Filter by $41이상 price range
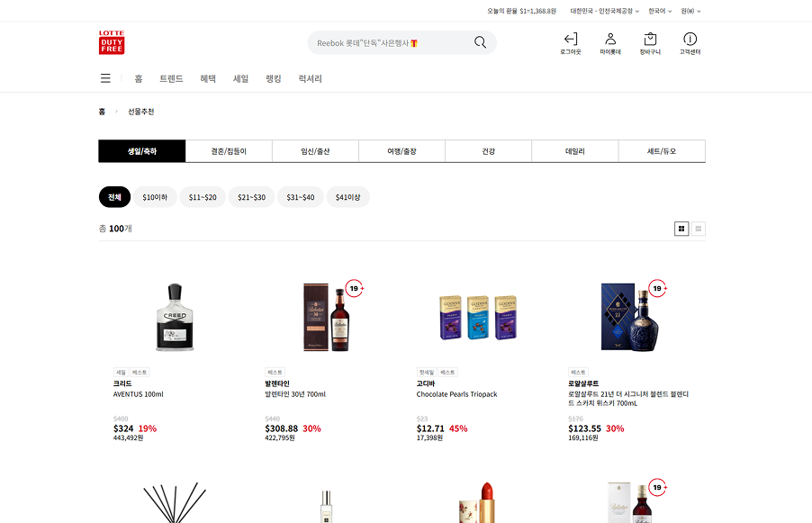This screenshot has width=812, height=523. (348, 197)
